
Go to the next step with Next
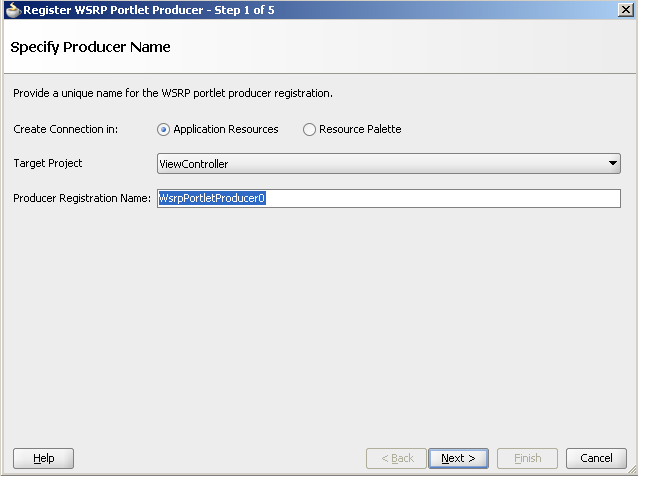point(458,458)
